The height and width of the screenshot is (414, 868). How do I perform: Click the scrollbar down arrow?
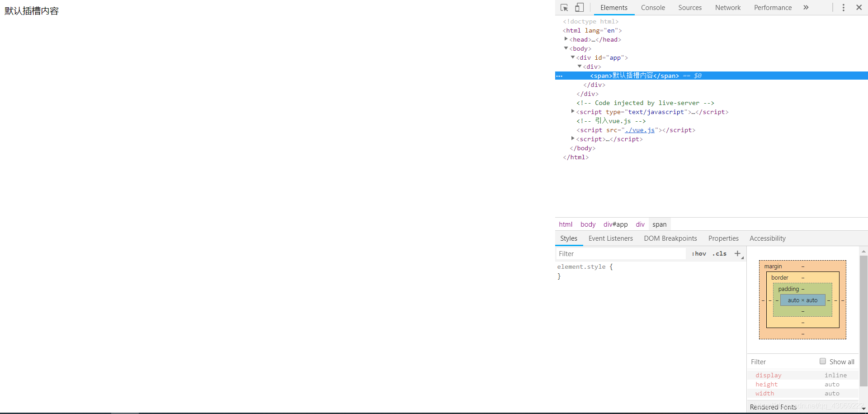tap(863, 409)
